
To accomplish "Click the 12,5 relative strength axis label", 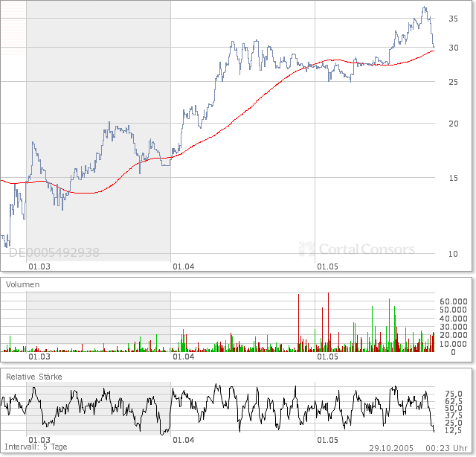I will pyautogui.click(x=452, y=430).
